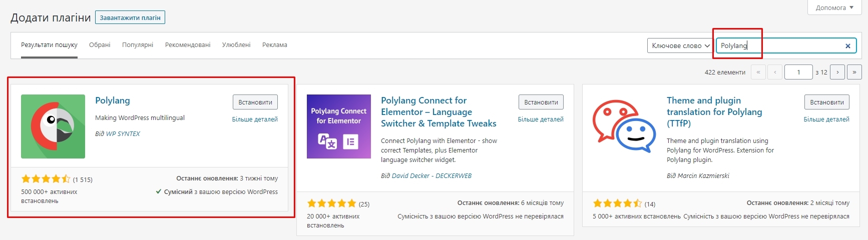
Task: Install Polylang Connect for Elementor
Action: (x=541, y=102)
